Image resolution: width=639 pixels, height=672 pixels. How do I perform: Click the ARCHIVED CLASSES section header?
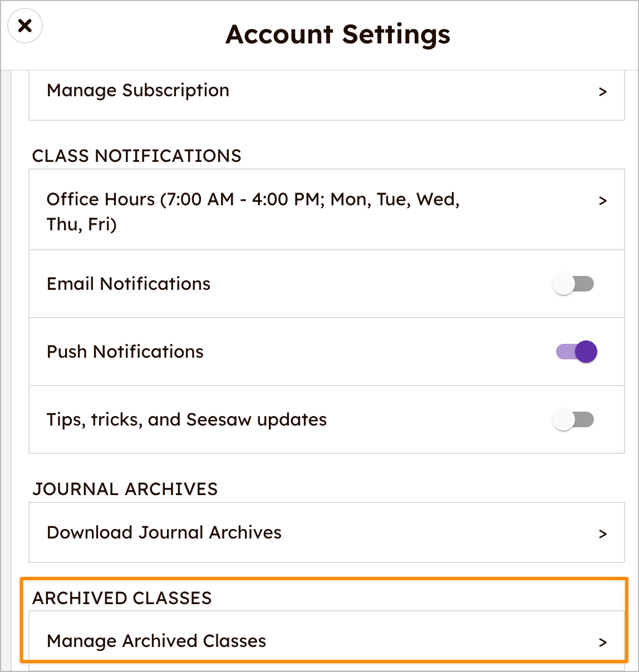coord(122,598)
